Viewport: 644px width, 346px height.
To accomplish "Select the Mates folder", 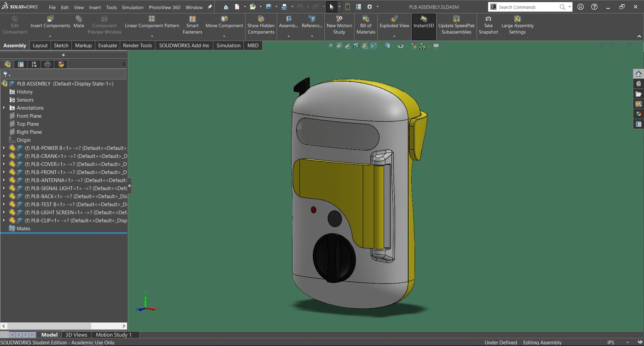I will (x=23, y=228).
